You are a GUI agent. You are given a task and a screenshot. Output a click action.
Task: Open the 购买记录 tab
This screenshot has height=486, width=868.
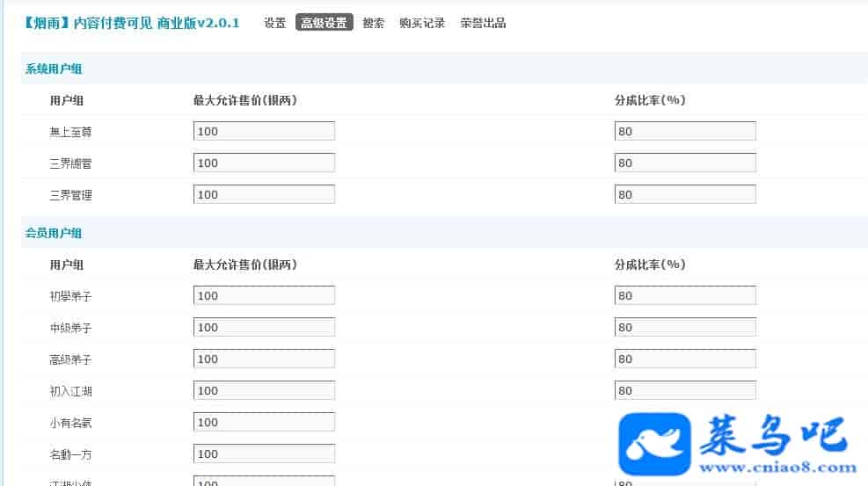pos(422,24)
